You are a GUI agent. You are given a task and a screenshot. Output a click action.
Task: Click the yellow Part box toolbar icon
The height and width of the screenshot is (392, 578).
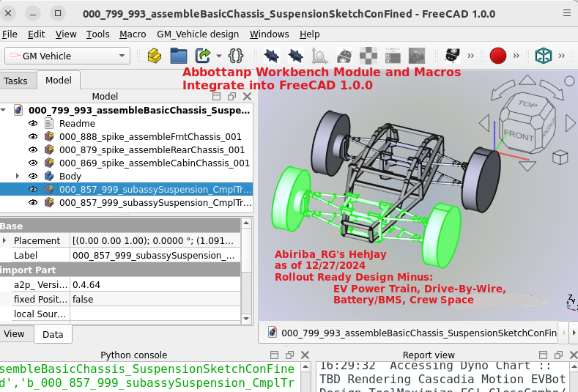[x=154, y=56]
